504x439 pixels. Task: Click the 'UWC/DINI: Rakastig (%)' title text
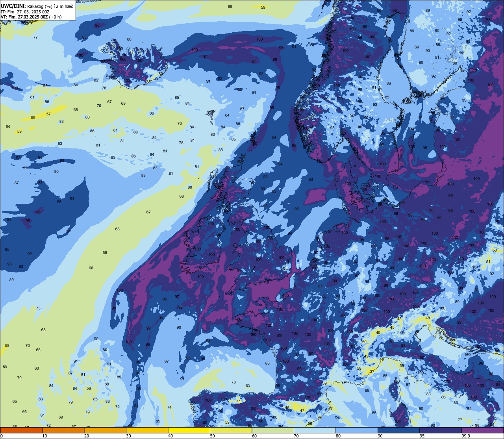[26, 6]
